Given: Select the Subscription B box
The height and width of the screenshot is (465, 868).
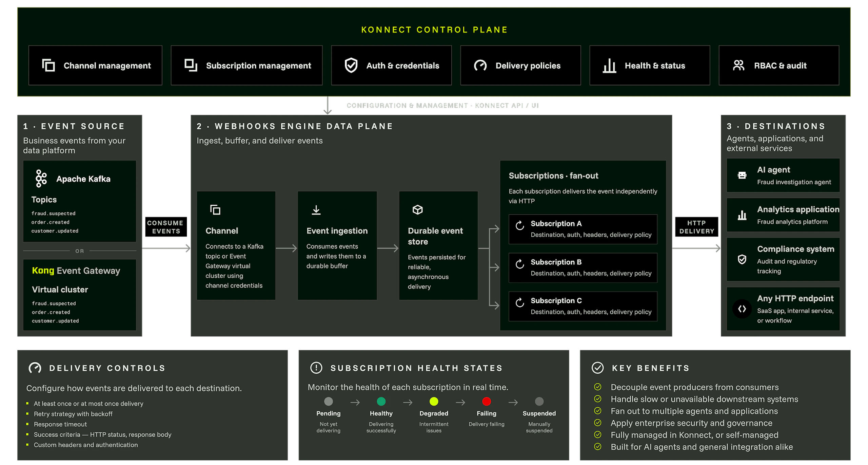Looking at the screenshot, I should click(x=583, y=267).
